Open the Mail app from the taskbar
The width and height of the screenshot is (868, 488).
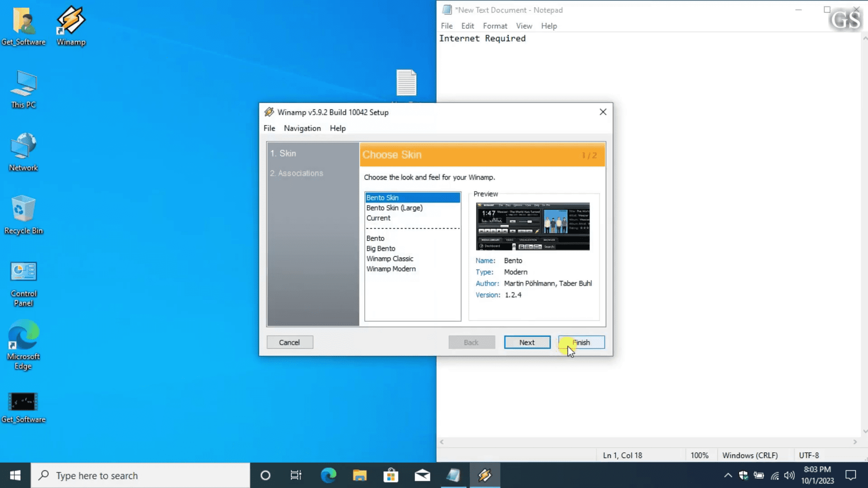422,475
